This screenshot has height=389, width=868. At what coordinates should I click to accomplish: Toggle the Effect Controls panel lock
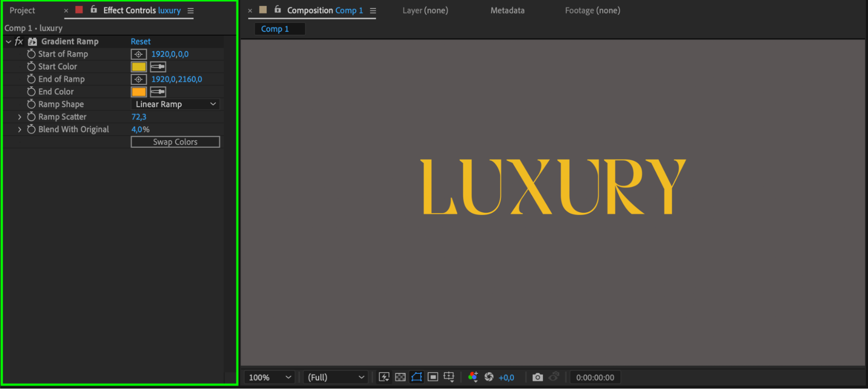[x=94, y=10]
